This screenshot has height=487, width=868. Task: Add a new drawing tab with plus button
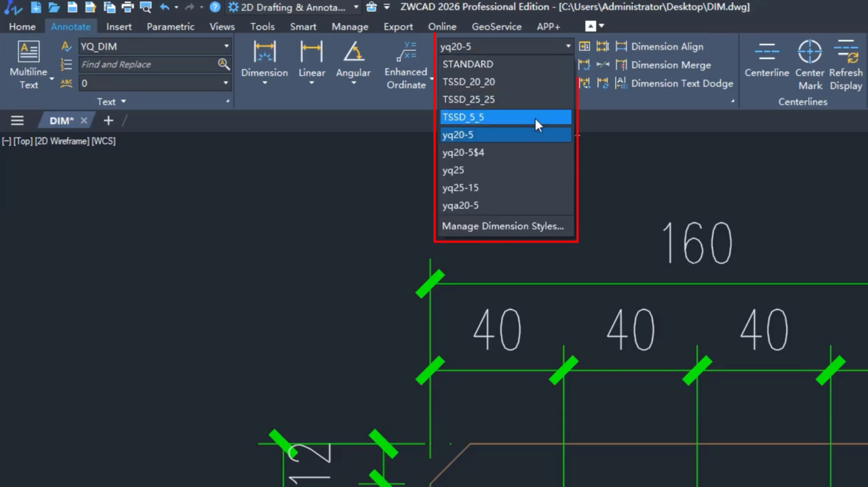(108, 121)
